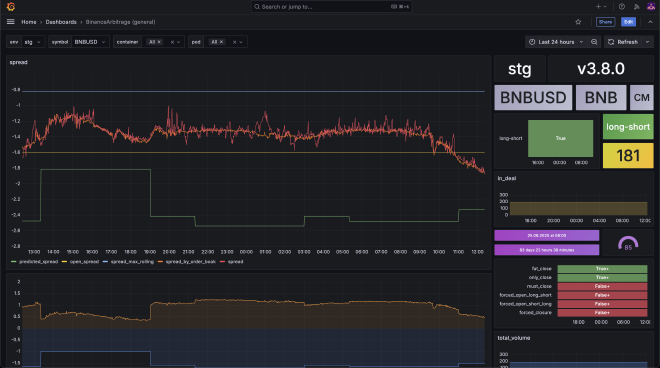Open the help question-mark menu
This screenshot has height=368, width=660.
pos(622,7)
